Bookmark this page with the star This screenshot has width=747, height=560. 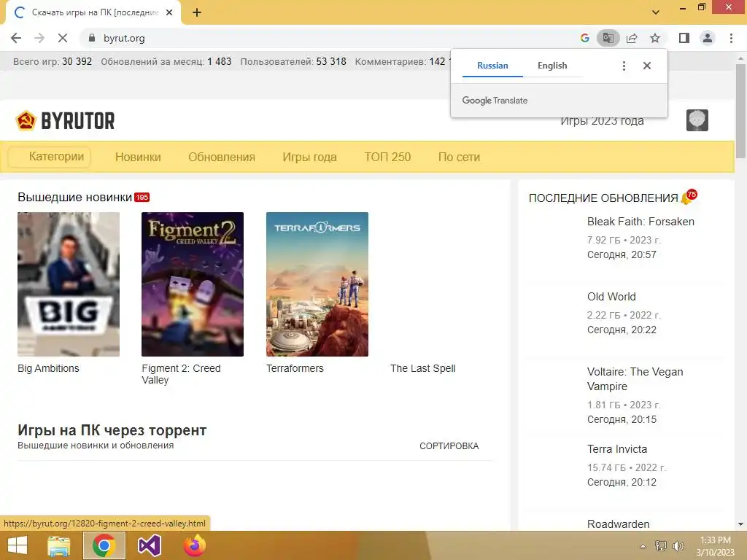click(655, 38)
